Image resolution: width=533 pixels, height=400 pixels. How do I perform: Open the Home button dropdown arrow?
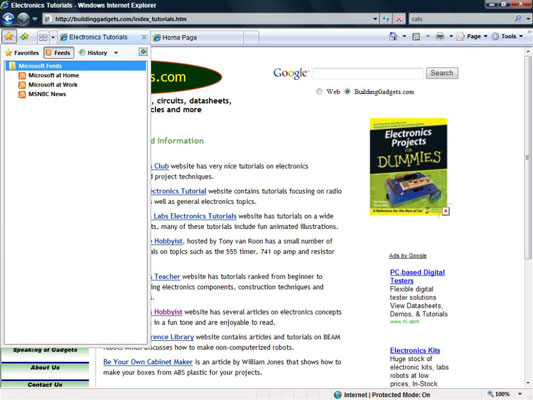404,36
